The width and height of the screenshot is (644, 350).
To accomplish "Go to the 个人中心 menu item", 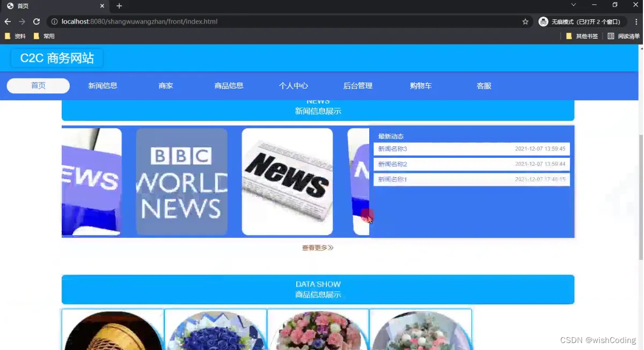I will point(294,86).
